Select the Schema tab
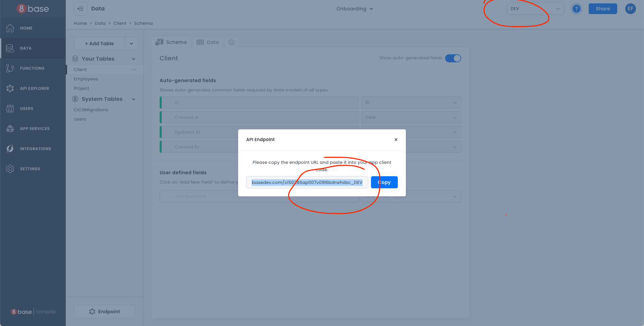Viewport: 644px width, 326px height. [171, 42]
